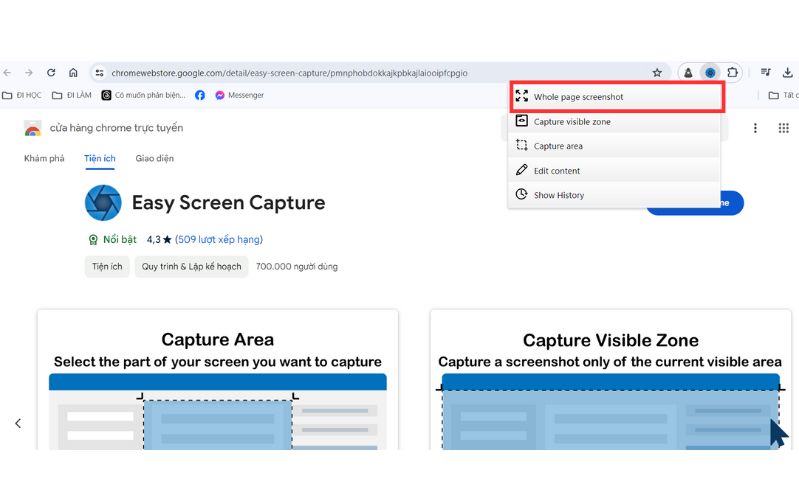Open the Messenger bookmark
799x500 pixels.
pyautogui.click(x=239, y=95)
